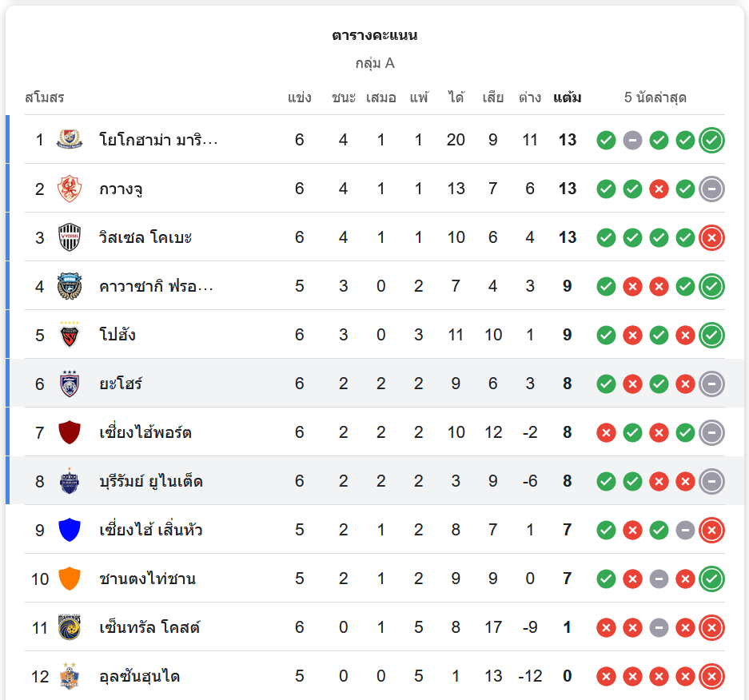Click the Central Coast club logo
749x700 pixels.
(x=70, y=627)
